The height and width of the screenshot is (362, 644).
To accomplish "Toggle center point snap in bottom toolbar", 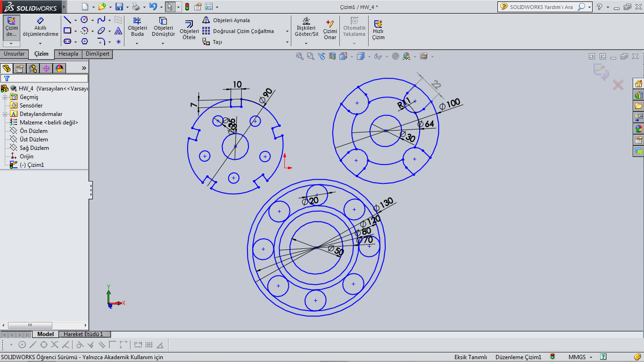I will (22, 345).
